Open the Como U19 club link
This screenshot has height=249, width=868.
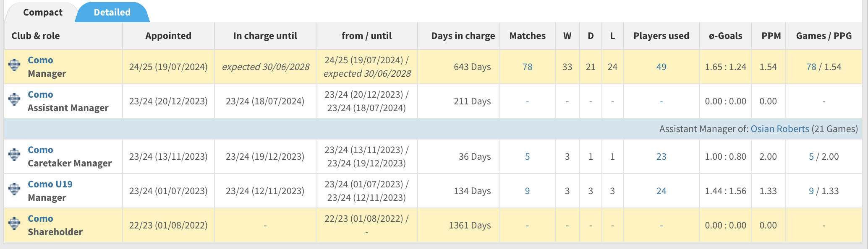pyautogui.click(x=50, y=184)
